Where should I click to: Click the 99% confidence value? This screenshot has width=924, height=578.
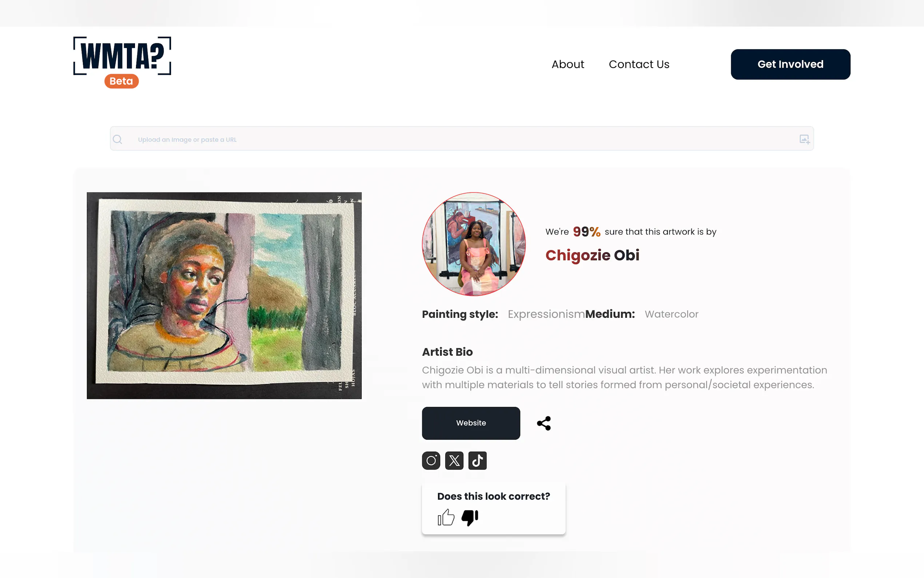point(586,231)
